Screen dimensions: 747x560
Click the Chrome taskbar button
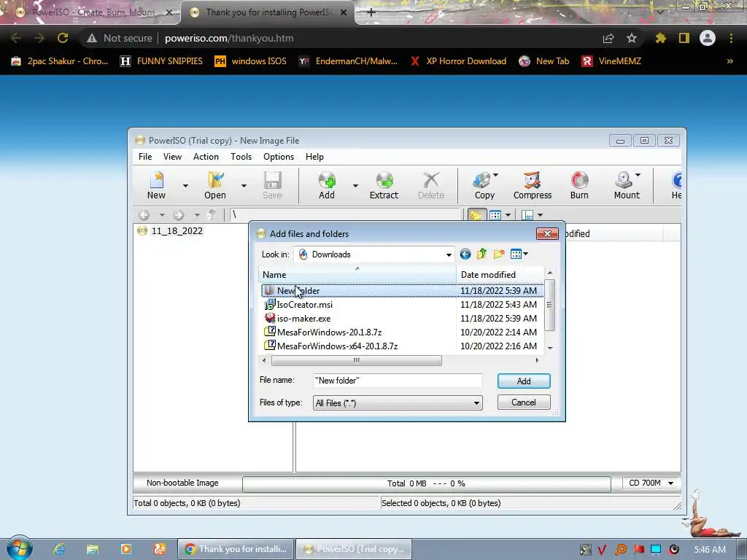[236, 549]
